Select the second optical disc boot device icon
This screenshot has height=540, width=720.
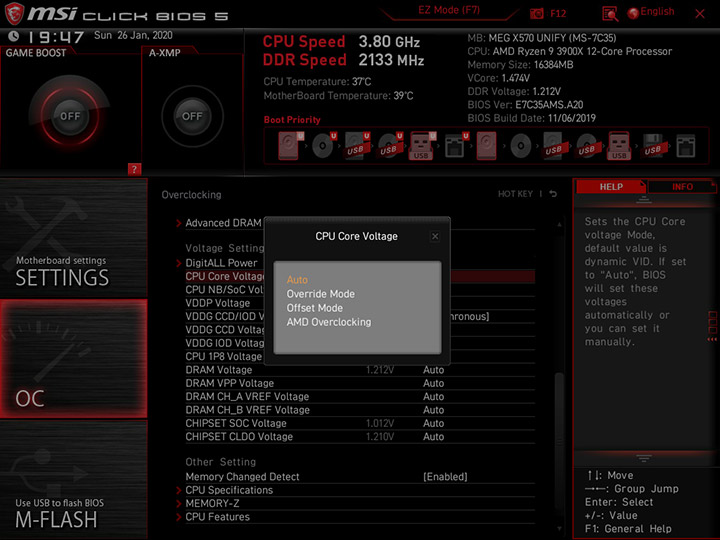pyautogui.click(x=521, y=146)
